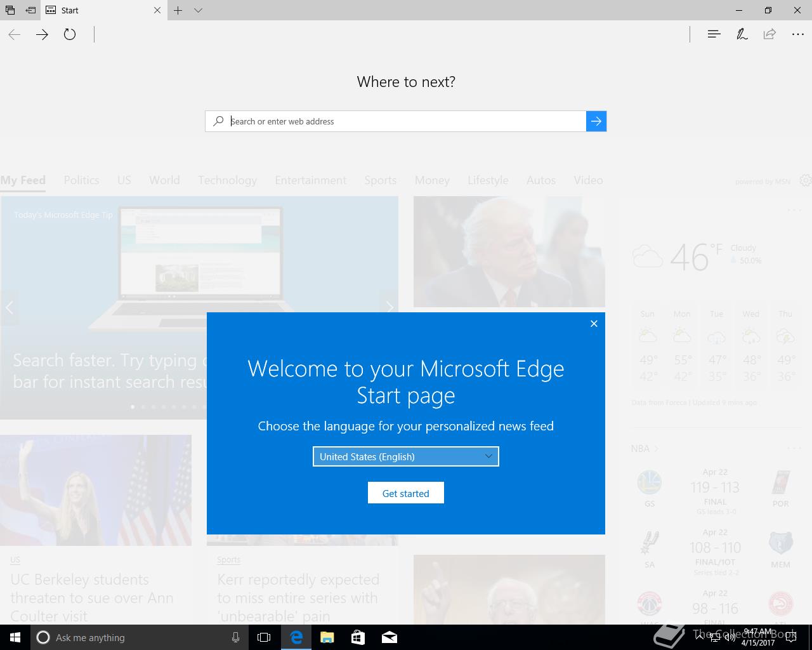Image resolution: width=812 pixels, height=650 pixels.
Task: Open the feed settings gear icon
Action: tap(806, 180)
